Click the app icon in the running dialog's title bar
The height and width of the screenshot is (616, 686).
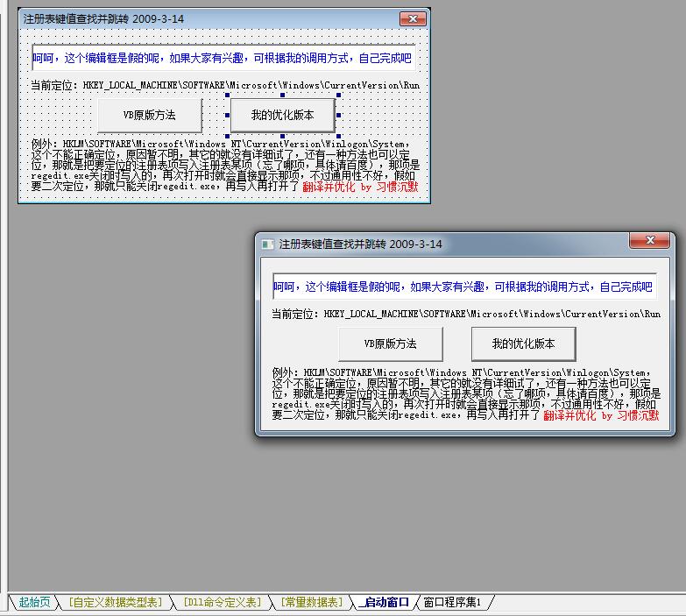click(x=267, y=244)
